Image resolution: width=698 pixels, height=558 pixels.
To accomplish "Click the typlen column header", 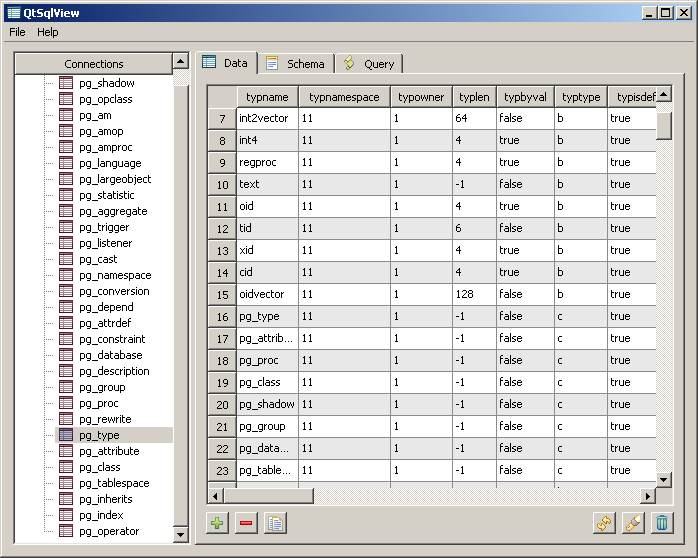I will click(474, 97).
